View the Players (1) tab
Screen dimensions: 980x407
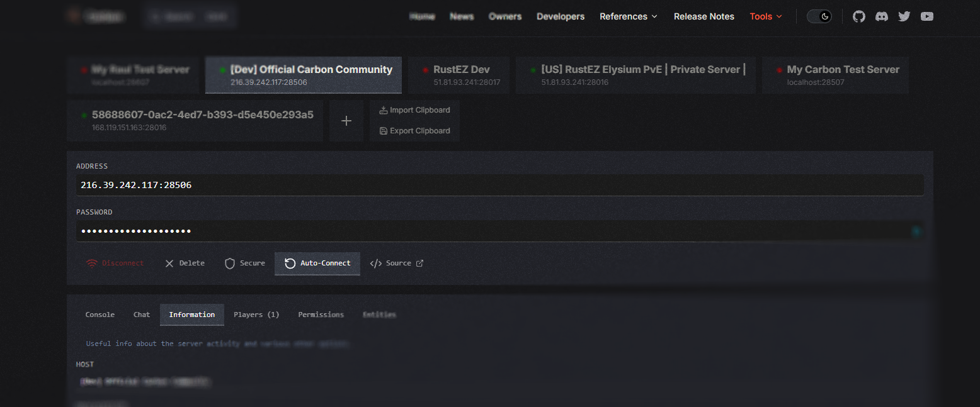(256, 315)
